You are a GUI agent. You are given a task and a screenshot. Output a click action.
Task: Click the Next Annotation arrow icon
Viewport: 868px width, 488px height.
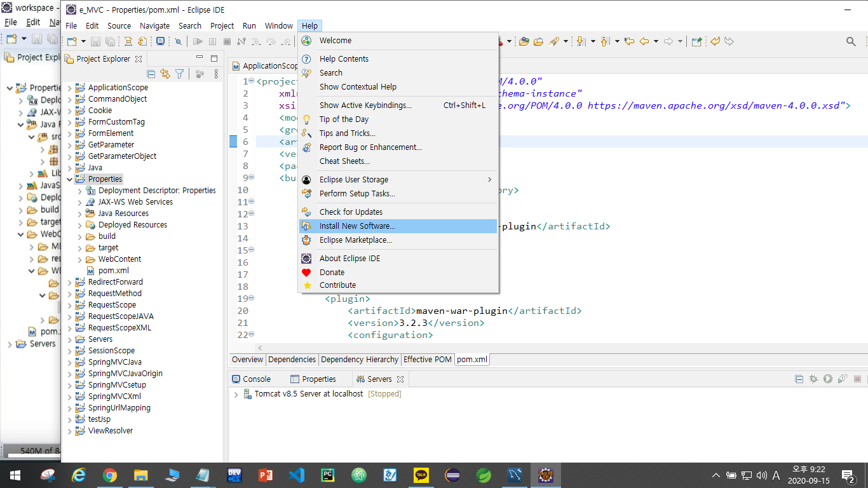click(581, 41)
